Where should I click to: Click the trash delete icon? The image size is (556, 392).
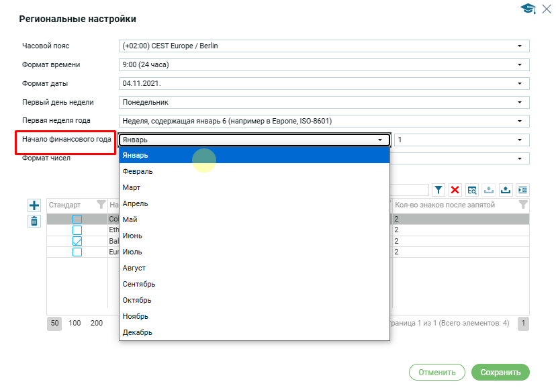[x=34, y=221]
